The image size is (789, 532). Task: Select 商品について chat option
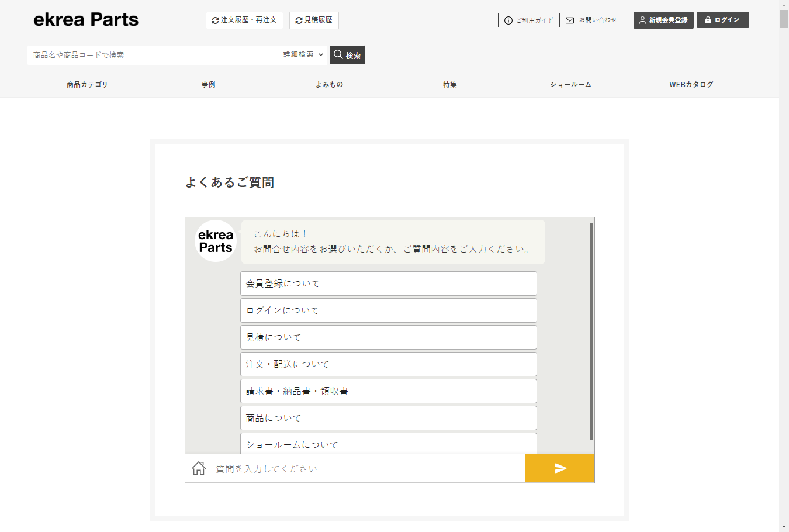coord(389,418)
